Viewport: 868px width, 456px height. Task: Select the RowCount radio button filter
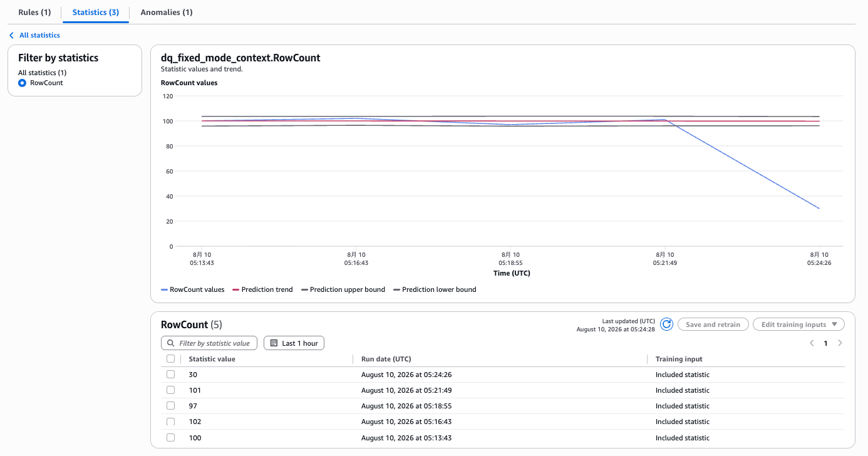[x=23, y=83]
